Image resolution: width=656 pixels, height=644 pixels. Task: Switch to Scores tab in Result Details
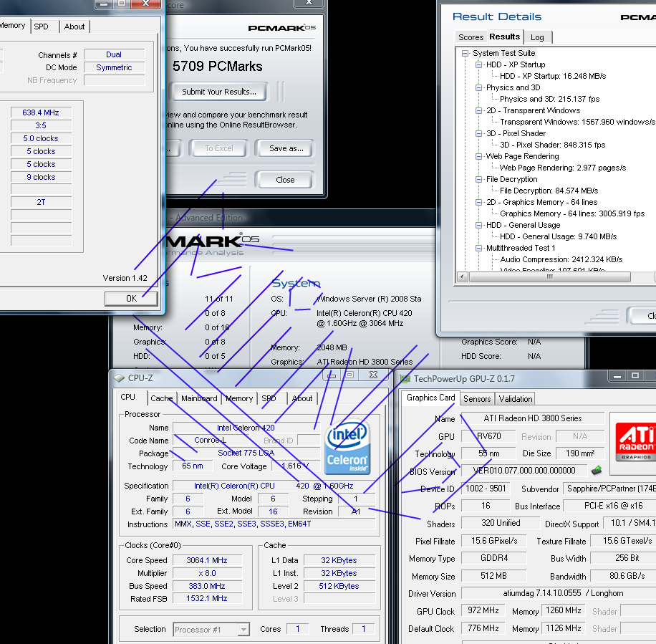click(471, 37)
